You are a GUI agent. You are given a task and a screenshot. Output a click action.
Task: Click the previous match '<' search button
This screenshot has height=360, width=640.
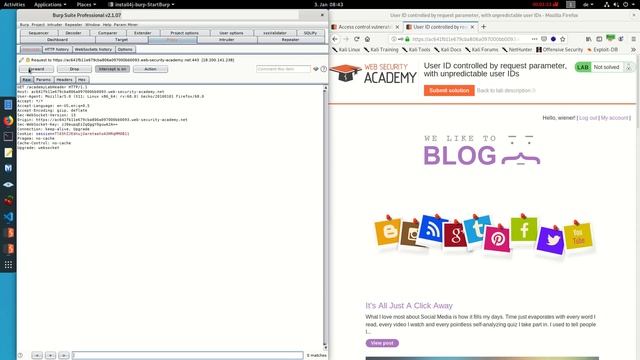37,355
